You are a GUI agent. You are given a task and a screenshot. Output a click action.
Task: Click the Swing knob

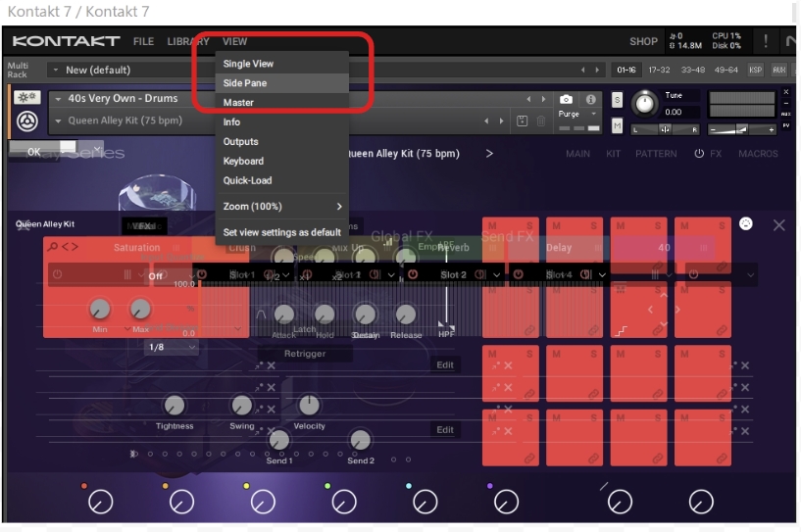[x=241, y=406]
